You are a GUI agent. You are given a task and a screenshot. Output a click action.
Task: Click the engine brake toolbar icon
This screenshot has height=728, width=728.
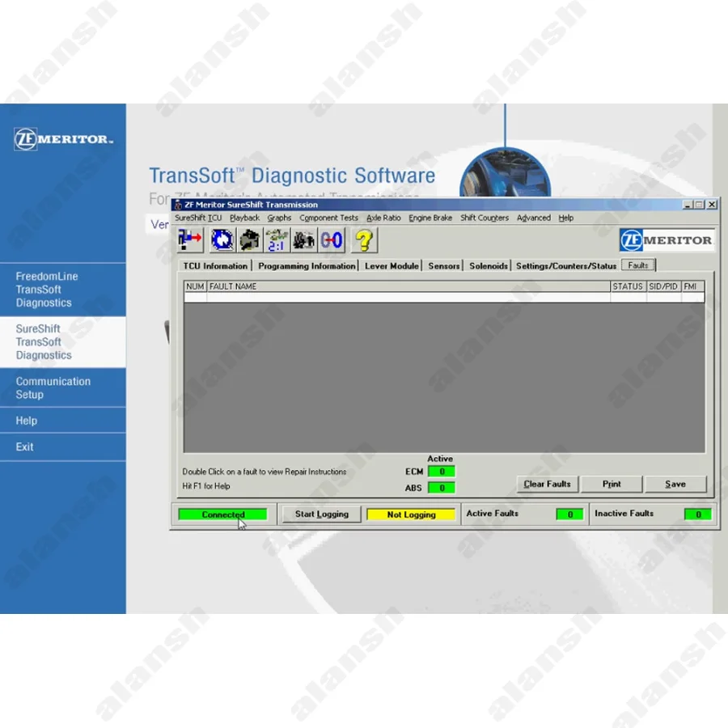304,240
